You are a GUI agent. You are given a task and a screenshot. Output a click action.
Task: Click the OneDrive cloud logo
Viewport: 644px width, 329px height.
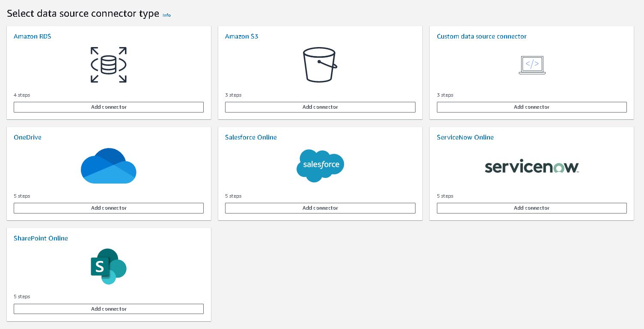tap(109, 166)
